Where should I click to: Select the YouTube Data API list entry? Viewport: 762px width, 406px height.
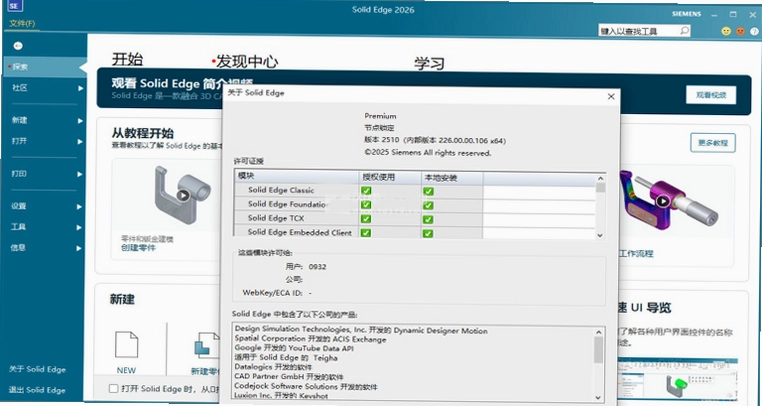[x=294, y=348]
